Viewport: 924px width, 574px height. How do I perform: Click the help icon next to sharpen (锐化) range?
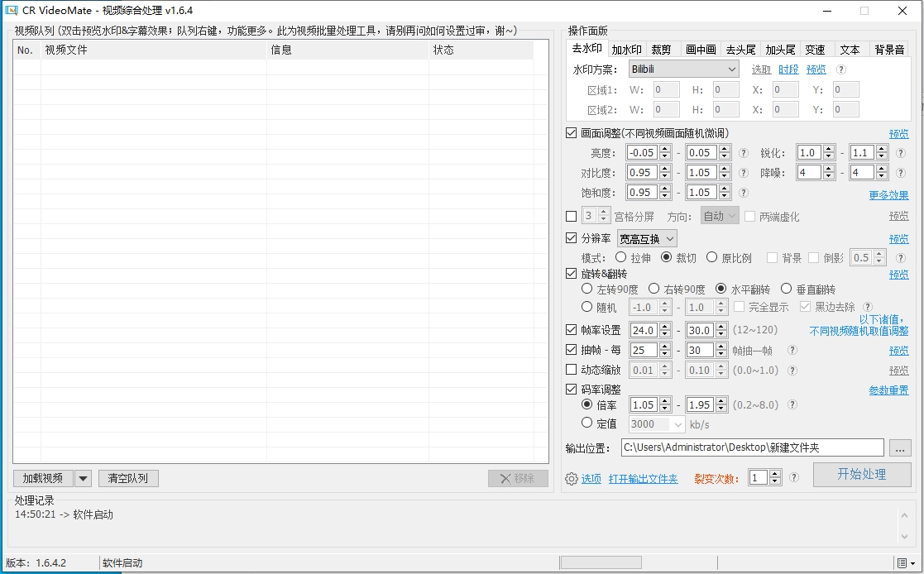point(901,153)
